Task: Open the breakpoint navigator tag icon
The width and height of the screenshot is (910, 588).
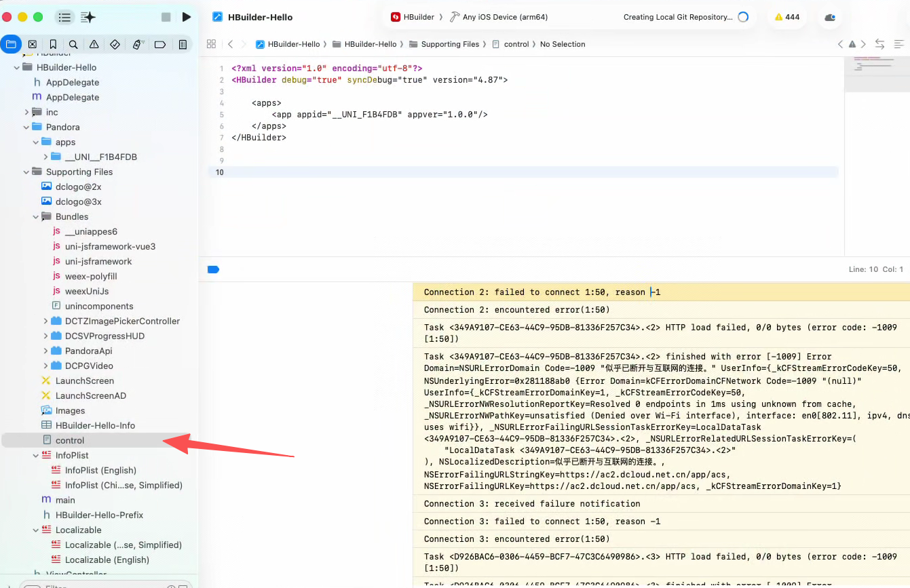Action: click(x=160, y=44)
